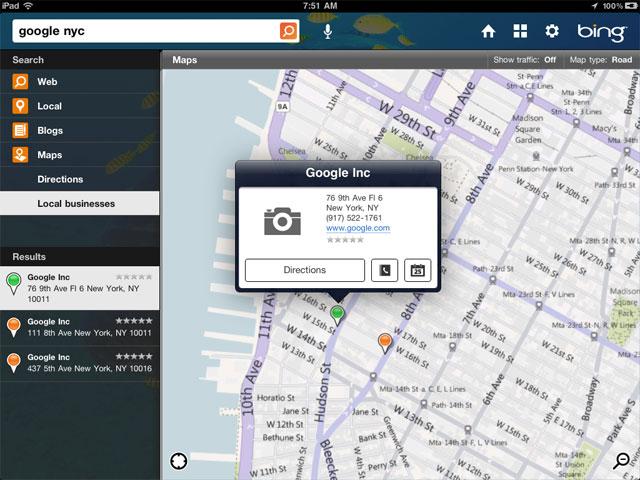Tap the star rating in Google Inc popup
Viewport: 640px width, 480px height.
[345, 240]
